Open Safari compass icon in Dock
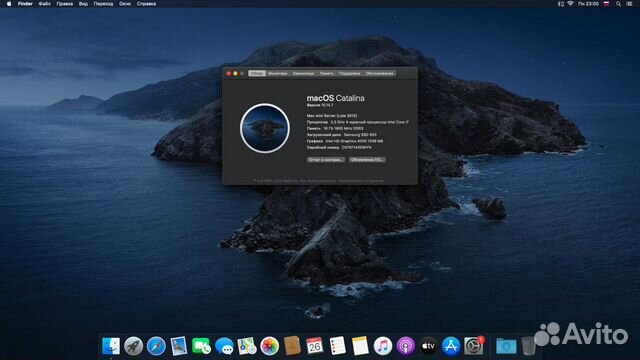This screenshot has width=640, height=360. (156, 346)
